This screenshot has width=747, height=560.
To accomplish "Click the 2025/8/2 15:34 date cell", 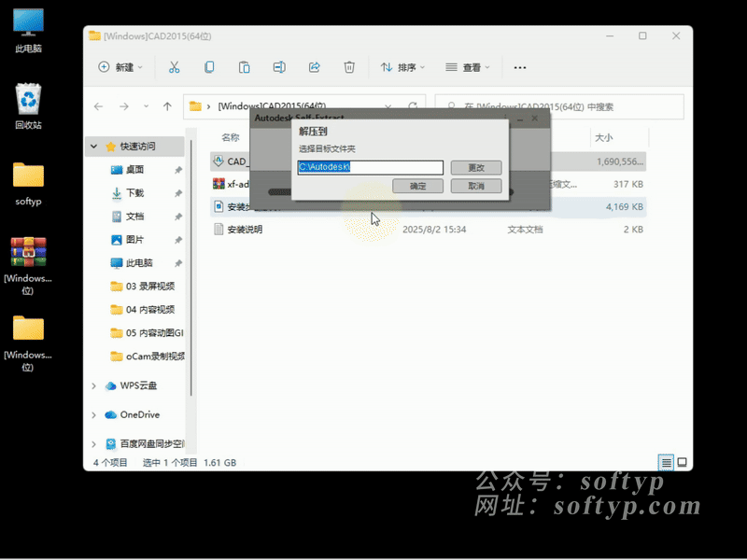I will (434, 230).
